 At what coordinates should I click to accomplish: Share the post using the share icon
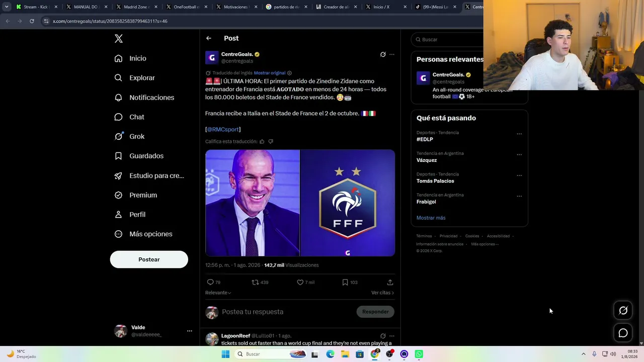(390, 282)
